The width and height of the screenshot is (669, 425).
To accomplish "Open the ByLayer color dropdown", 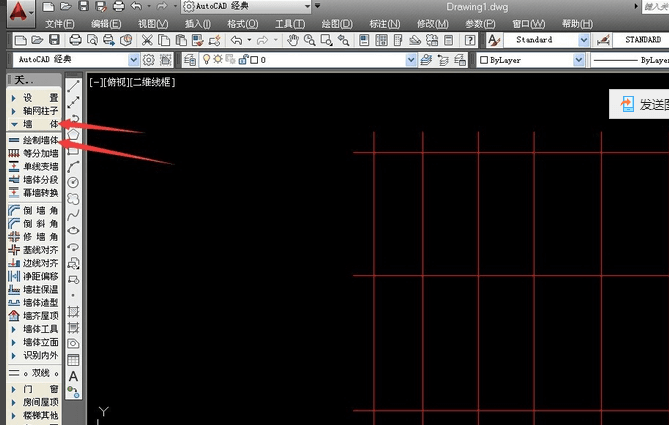I will (578, 60).
